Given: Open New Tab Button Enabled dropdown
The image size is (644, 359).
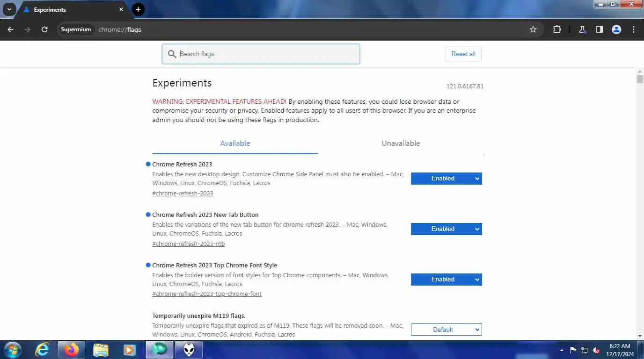Looking at the screenshot, I should tap(446, 229).
